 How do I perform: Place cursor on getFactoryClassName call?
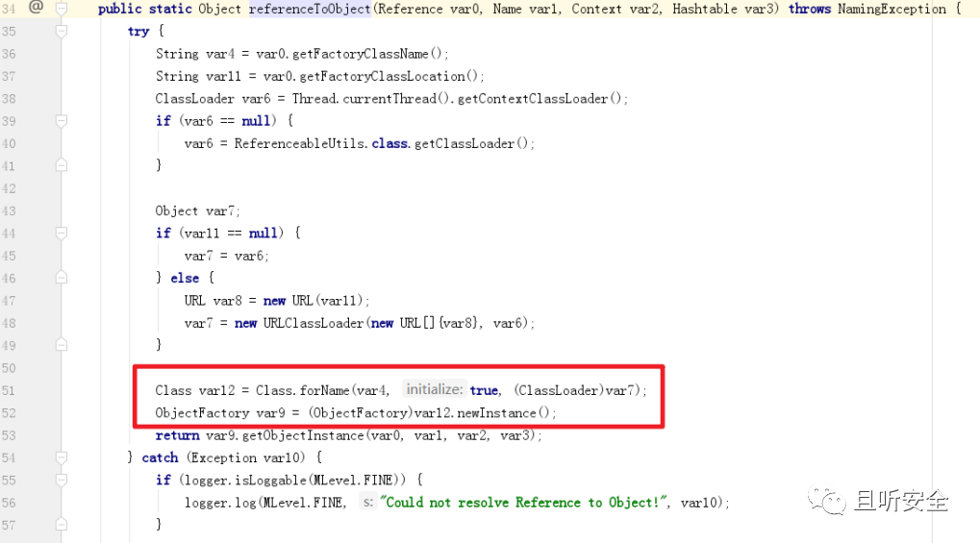tap(360, 54)
